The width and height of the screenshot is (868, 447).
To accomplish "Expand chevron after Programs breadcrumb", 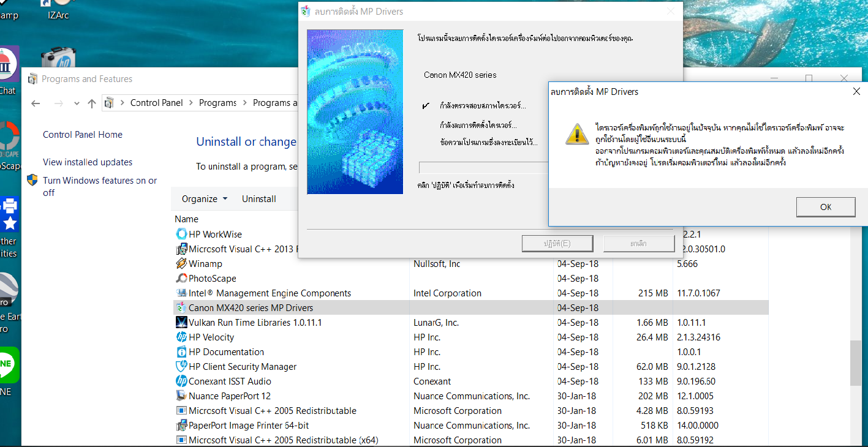I will [x=245, y=103].
